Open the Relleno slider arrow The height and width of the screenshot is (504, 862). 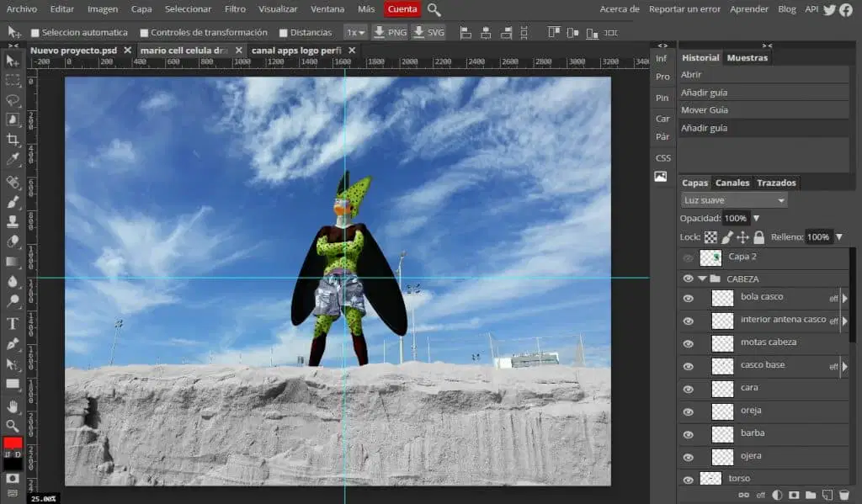(x=839, y=237)
